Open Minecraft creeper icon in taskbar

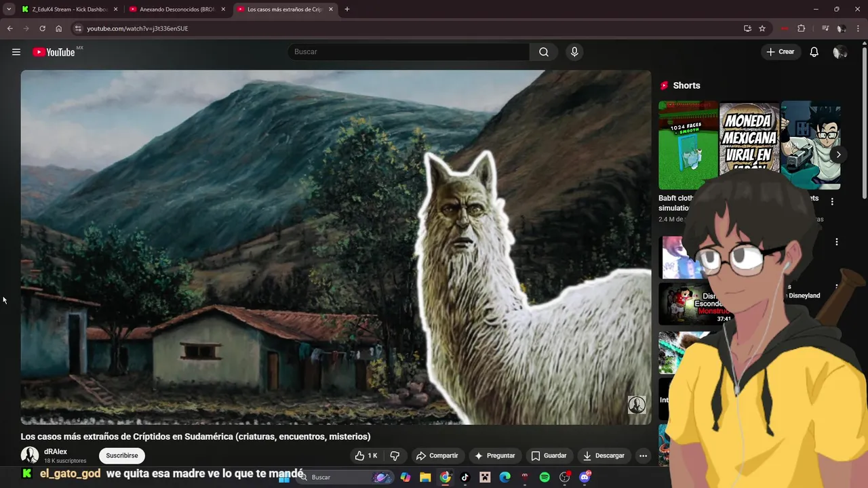[x=485, y=477]
